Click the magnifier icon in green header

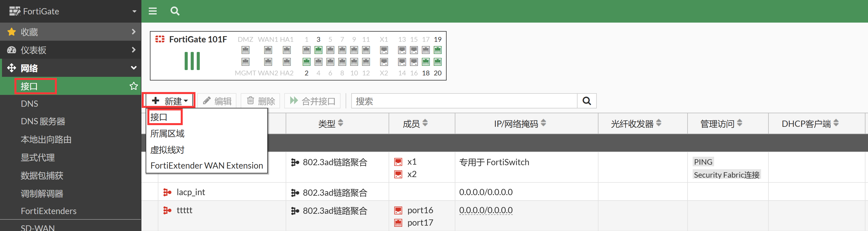click(175, 11)
